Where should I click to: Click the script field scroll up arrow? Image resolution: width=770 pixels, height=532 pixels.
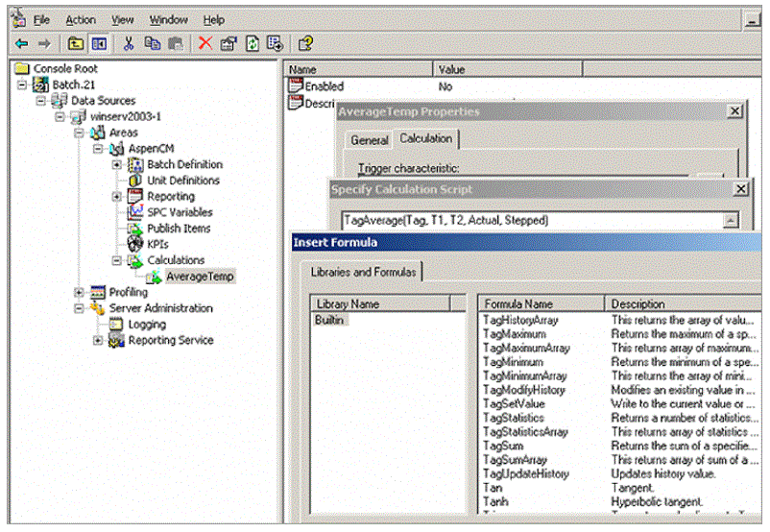pos(731,221)
